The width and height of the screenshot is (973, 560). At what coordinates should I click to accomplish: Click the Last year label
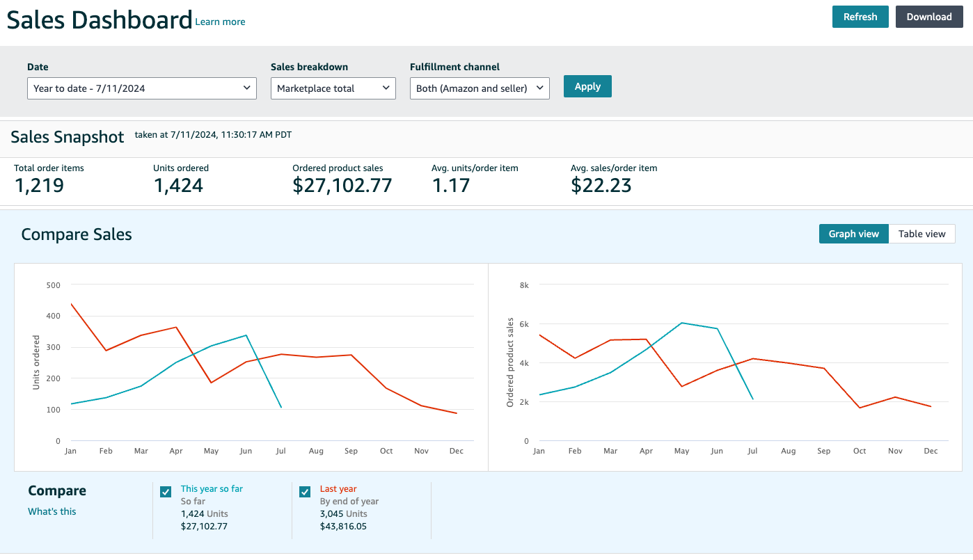(x=338, y=489)
